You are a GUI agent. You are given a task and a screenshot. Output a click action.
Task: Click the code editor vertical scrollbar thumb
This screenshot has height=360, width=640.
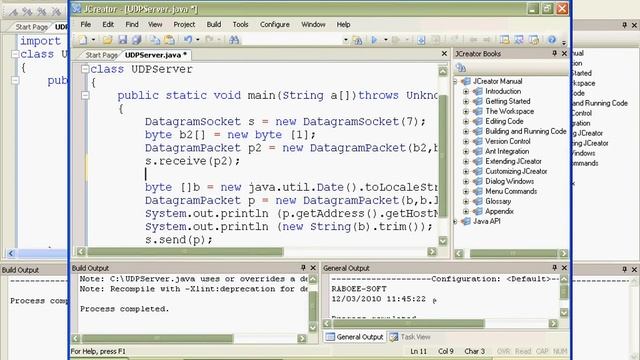443,156
